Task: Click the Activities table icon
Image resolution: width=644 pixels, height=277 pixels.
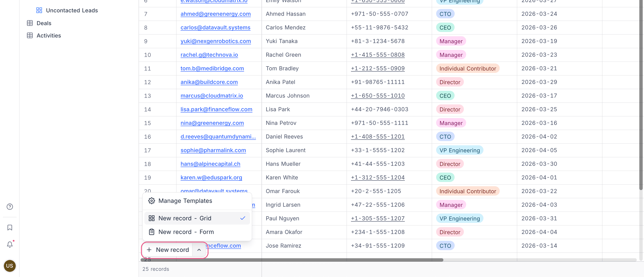Action: pos(30,36)
